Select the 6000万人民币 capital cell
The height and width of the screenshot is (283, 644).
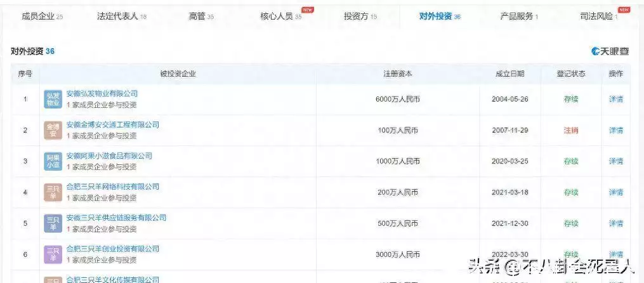398,99
